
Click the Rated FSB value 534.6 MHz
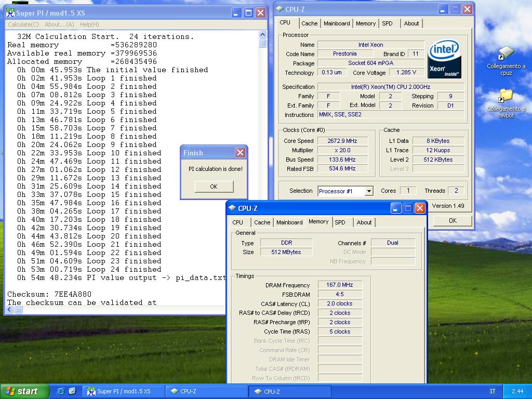pos(342,169)
